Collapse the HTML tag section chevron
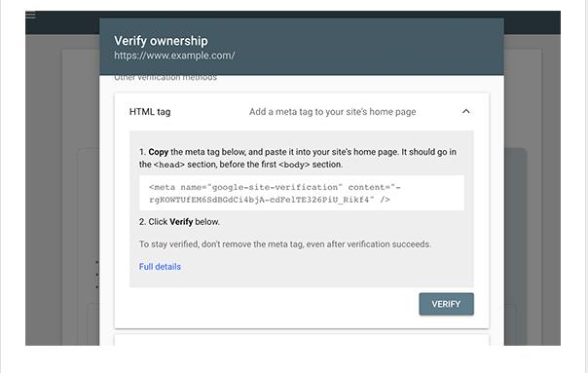Image resolution: width=588 pixels, height=373 pixels. [465, 111]
